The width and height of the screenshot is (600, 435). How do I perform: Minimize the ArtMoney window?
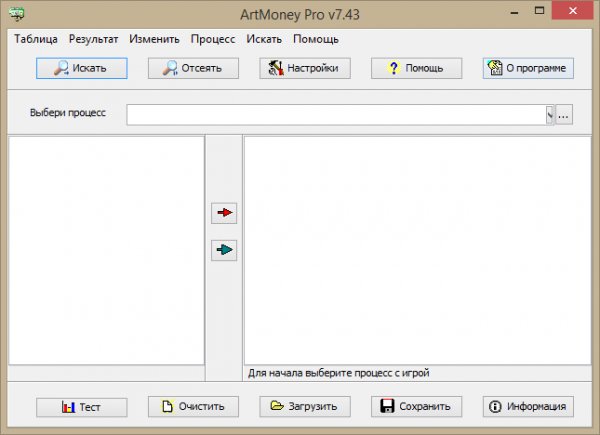[515, 12]
